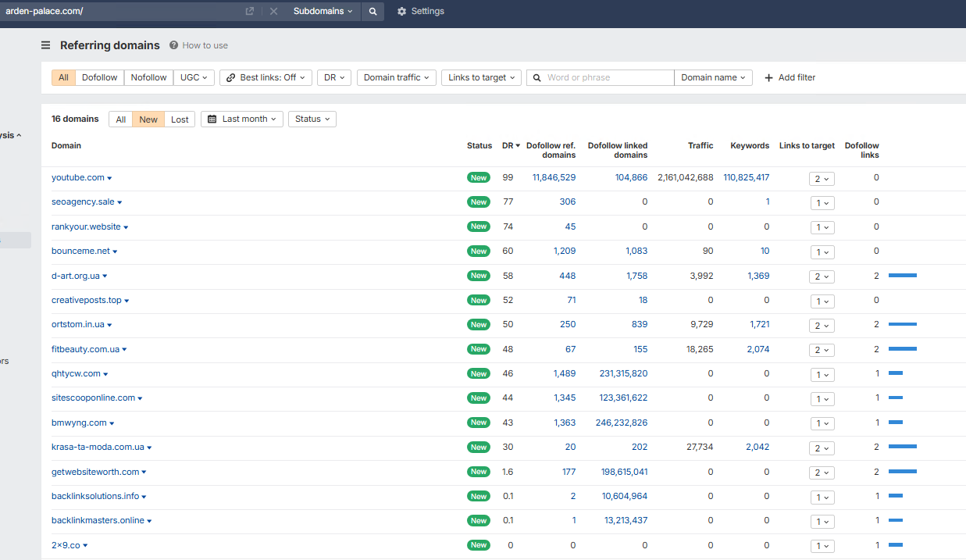Click the dofollow links bar for d-art.org.ua
The height and width of the screenshot is (560, 966).
pos(902,276)
